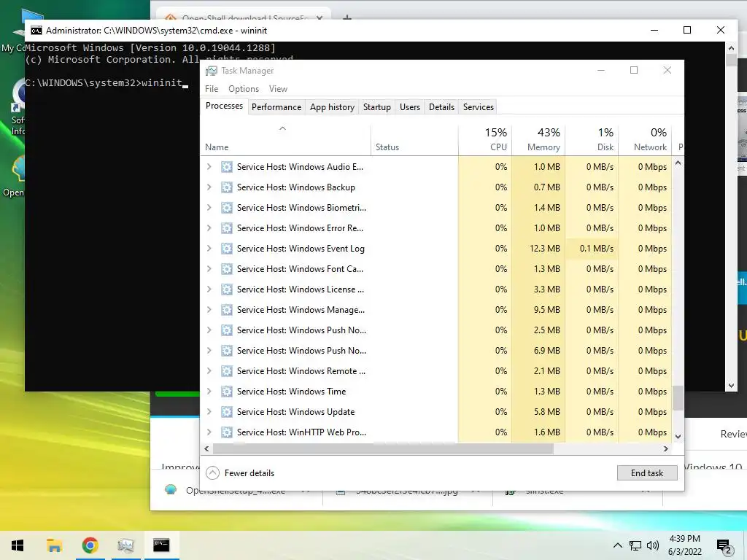Viewport: 747px width, 560px height.
Task: Click the Task Manager title bar icon
Action: [211, 71]
